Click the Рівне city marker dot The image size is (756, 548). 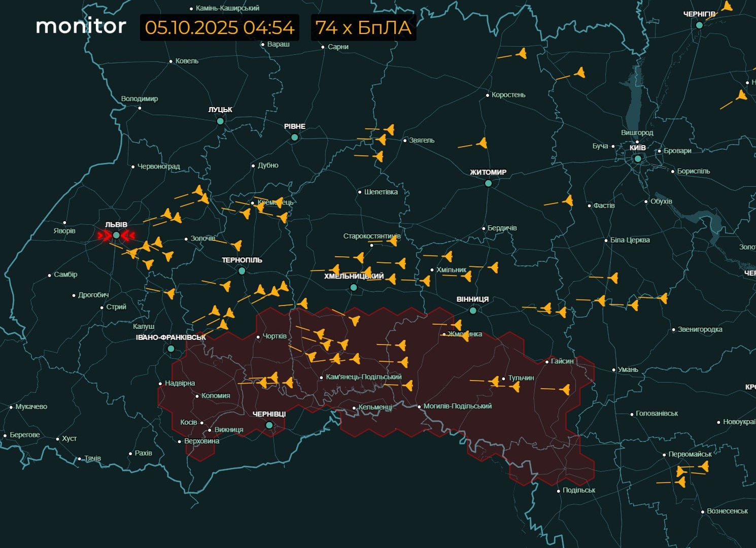pyautogui.click(x=294, y=138)
